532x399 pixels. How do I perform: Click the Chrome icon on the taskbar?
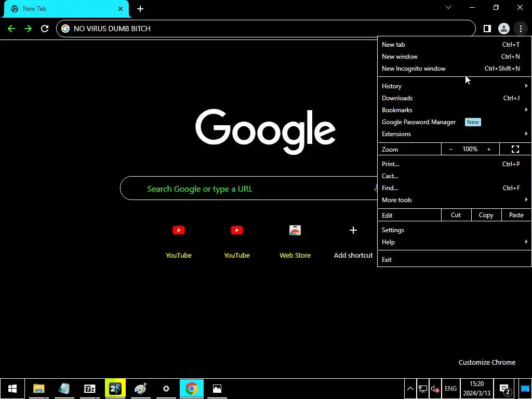point(191,389)
